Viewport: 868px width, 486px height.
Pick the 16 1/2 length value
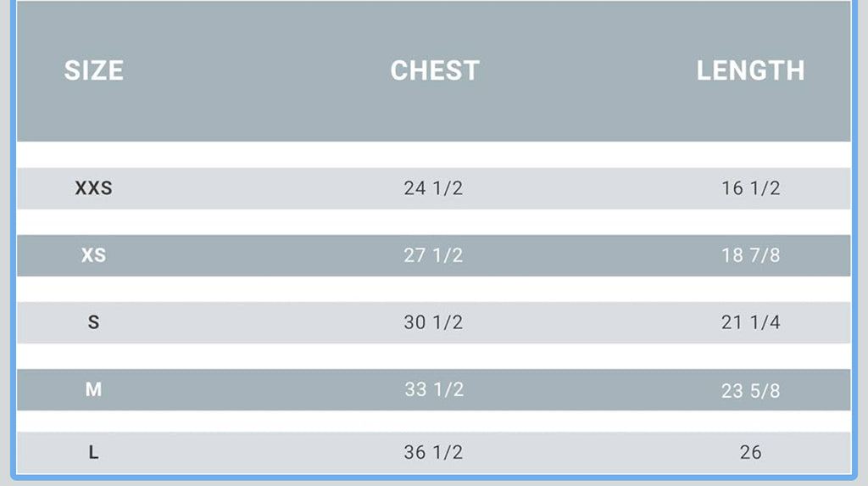750,188
